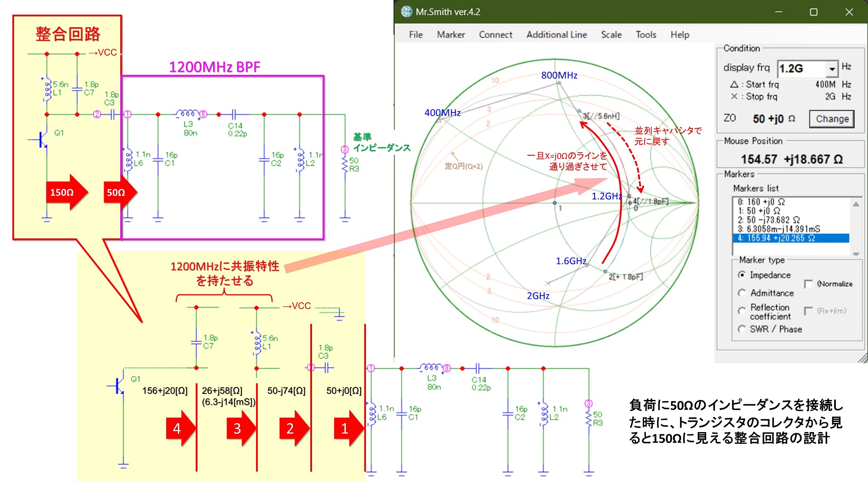Click the Z0 50 +j0 Ω value
The width and height of the screenshot is (868, 488).
(x=773, y=119)
